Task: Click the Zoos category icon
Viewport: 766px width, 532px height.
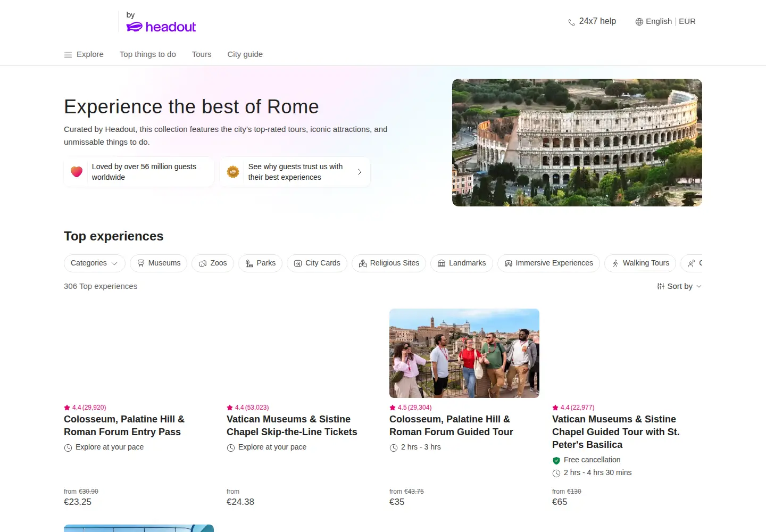Action: pyautogui.click(x=203, y=263)
